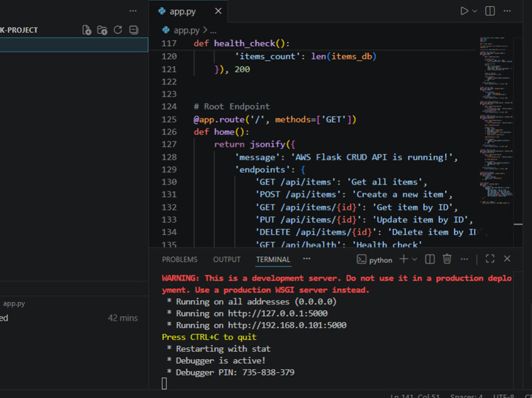Click the app.py timeline entry label
The image size is (532, 398).
click(x=14, y=303)
